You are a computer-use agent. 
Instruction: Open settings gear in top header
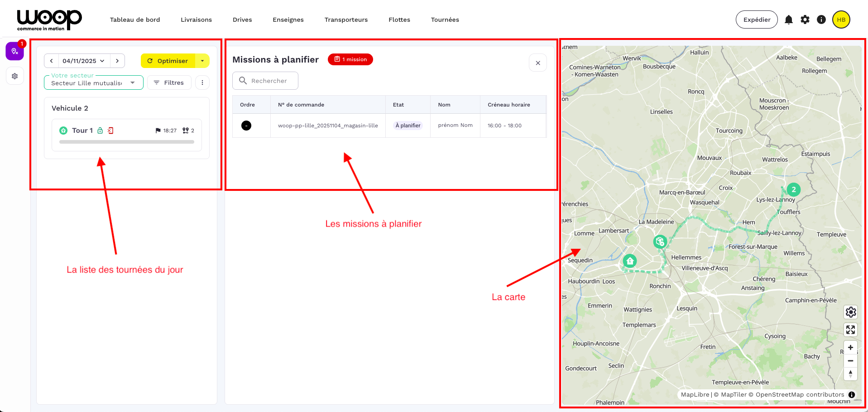tap(805, 19)
